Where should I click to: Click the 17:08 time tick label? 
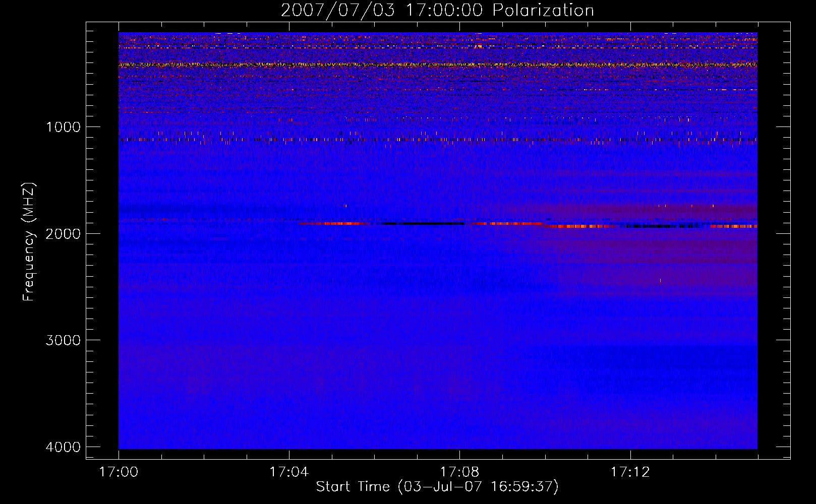click(x=459, y=472)
